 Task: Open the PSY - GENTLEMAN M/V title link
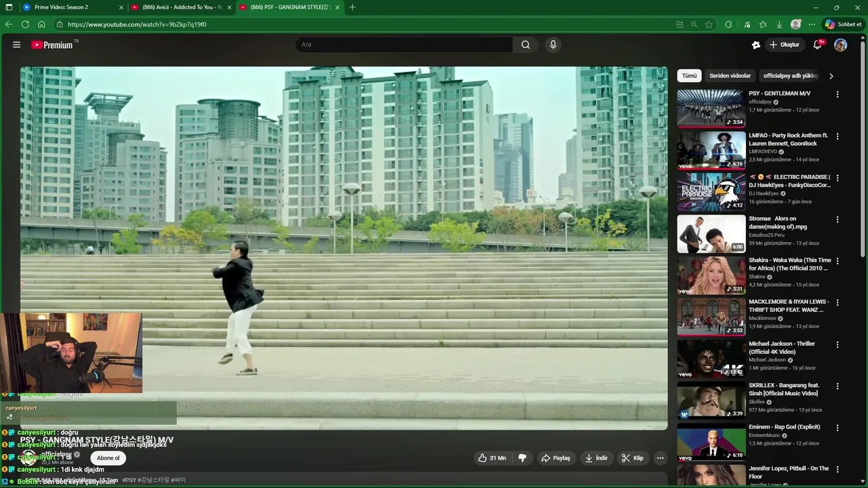[x=780, y=94]
